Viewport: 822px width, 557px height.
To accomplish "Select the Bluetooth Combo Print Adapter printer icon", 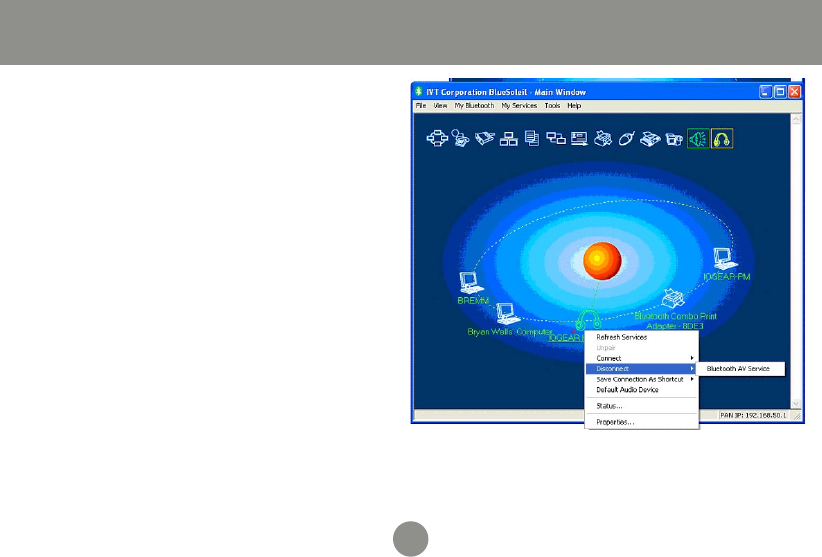I will pos(673,299).
